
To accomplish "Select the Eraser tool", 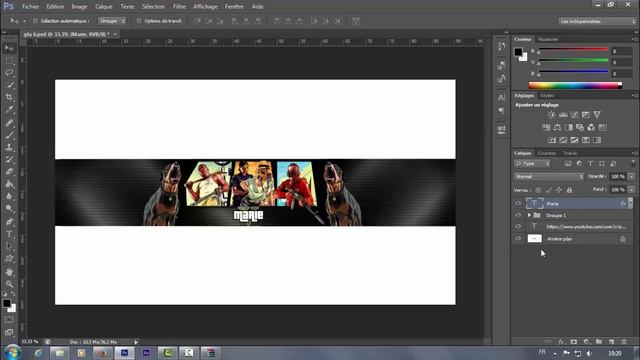I will (9, 172).
